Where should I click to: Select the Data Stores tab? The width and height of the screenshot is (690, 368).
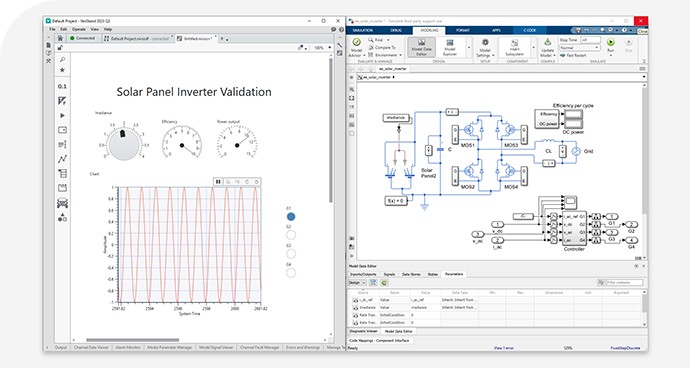411,274
